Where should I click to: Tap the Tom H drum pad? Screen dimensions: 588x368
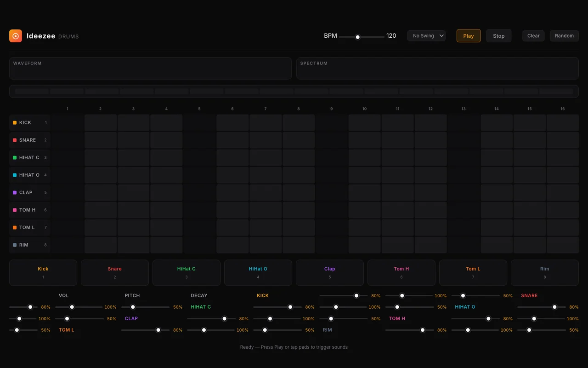pos(401,273)
